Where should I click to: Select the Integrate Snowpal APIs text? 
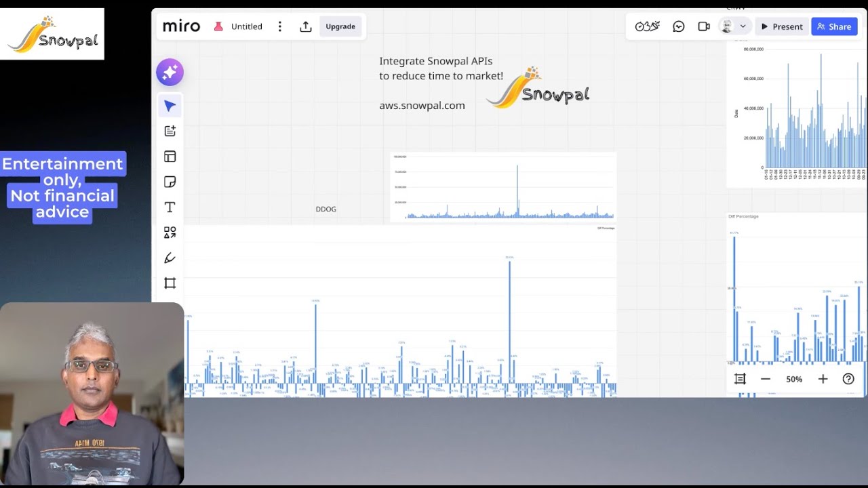pos(441,68)
